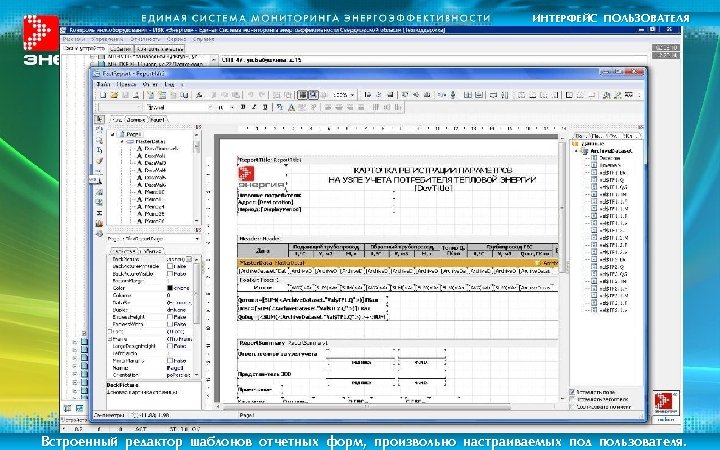Save the report using diskette icon
720x450 pixels.
pos(125,95)
